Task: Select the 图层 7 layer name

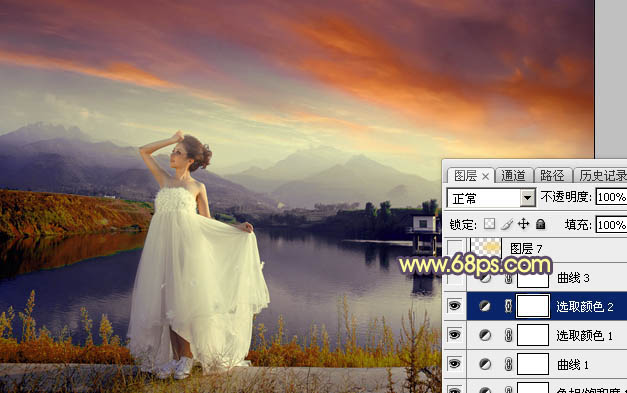Action: tap(526, 249)
